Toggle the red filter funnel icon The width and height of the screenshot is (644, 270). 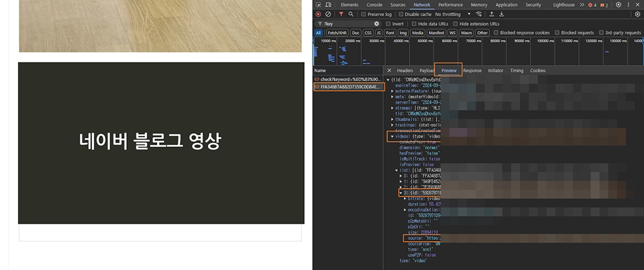coord(341,14)
